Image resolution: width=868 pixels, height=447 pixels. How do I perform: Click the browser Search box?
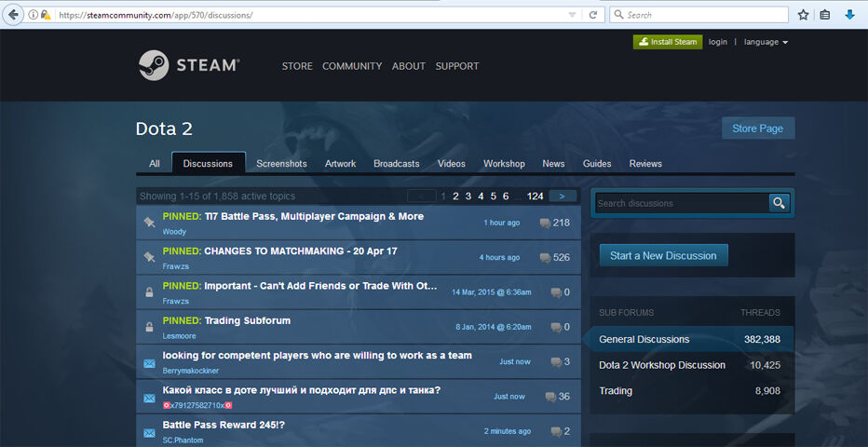pyautogui.click(x=698, y=15)
